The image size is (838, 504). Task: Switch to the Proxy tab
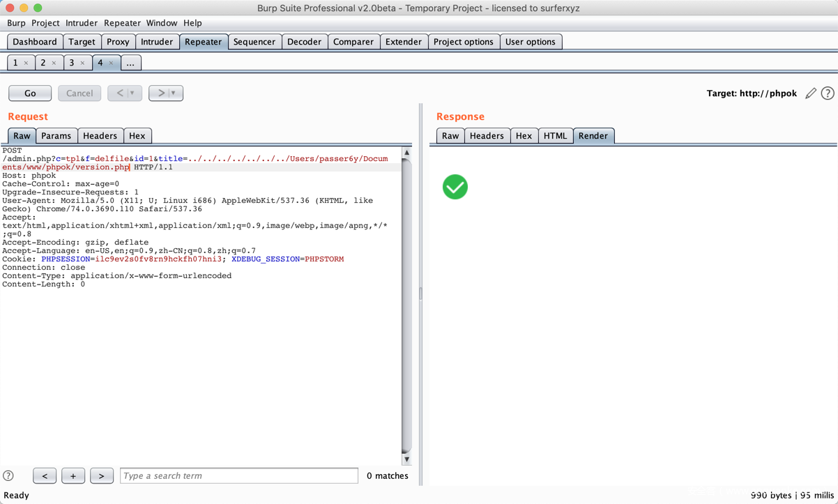point(118,42)
